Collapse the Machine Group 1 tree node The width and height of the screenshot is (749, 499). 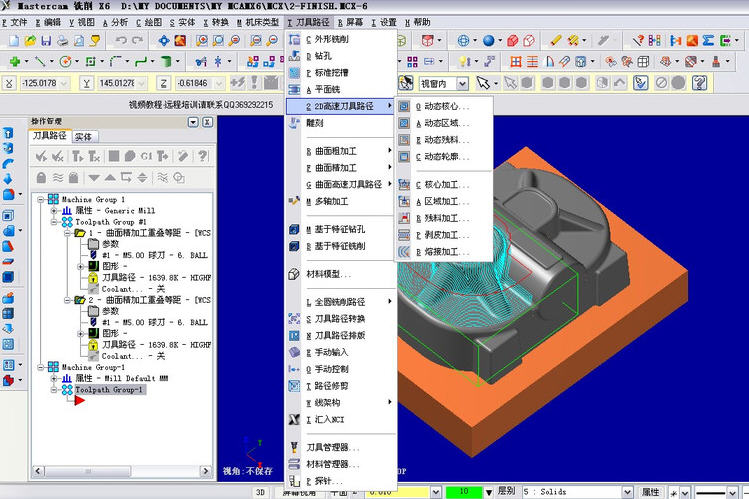point(42,199)
